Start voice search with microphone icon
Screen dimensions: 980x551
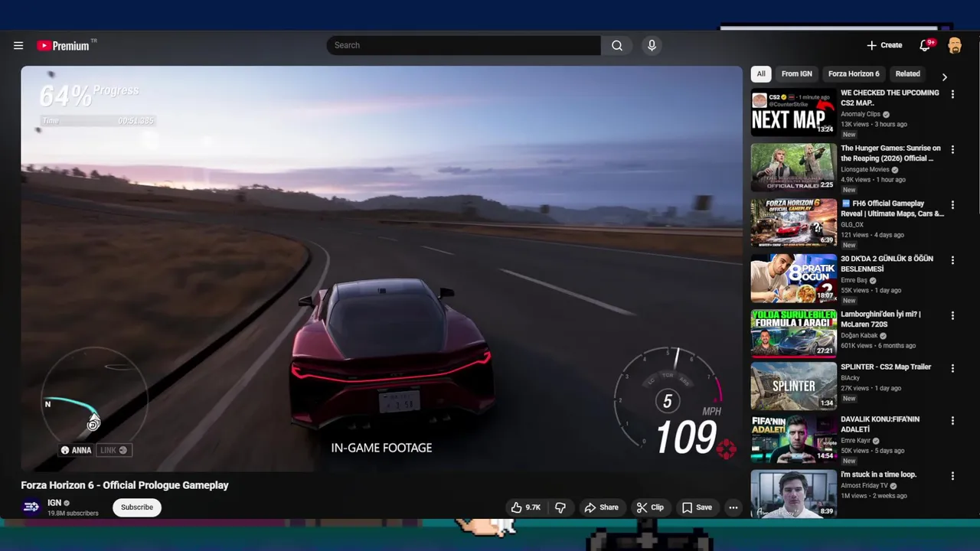(652, 45)
